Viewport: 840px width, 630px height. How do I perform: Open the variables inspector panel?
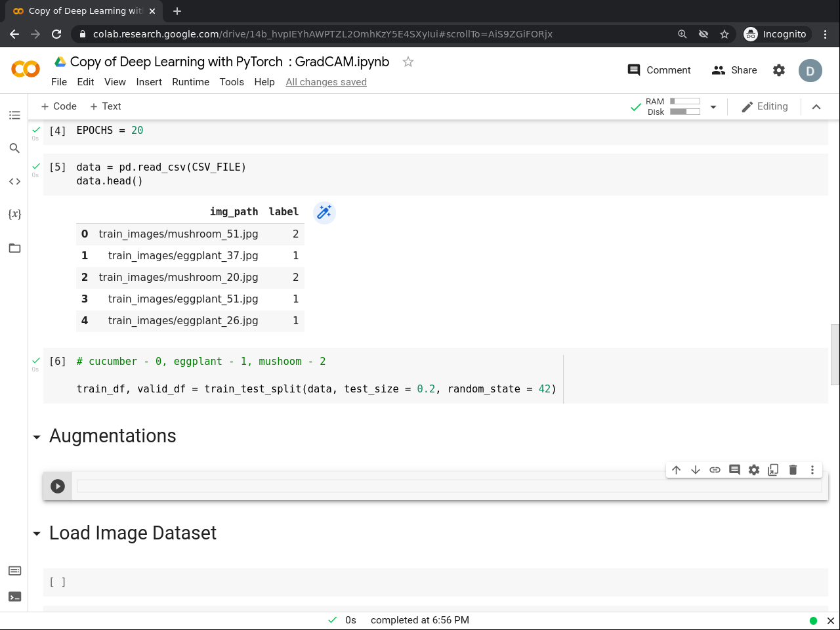coord(14,214)
